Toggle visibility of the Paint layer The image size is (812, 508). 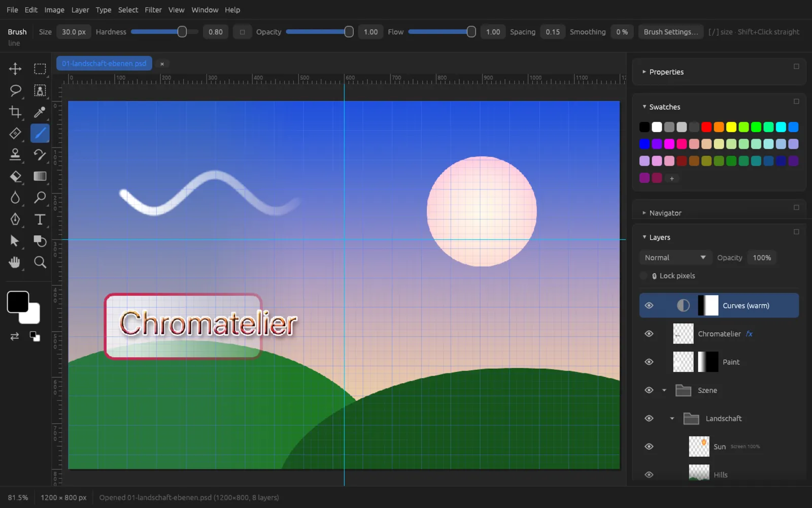pyautogui.click(x=649, y=362)
